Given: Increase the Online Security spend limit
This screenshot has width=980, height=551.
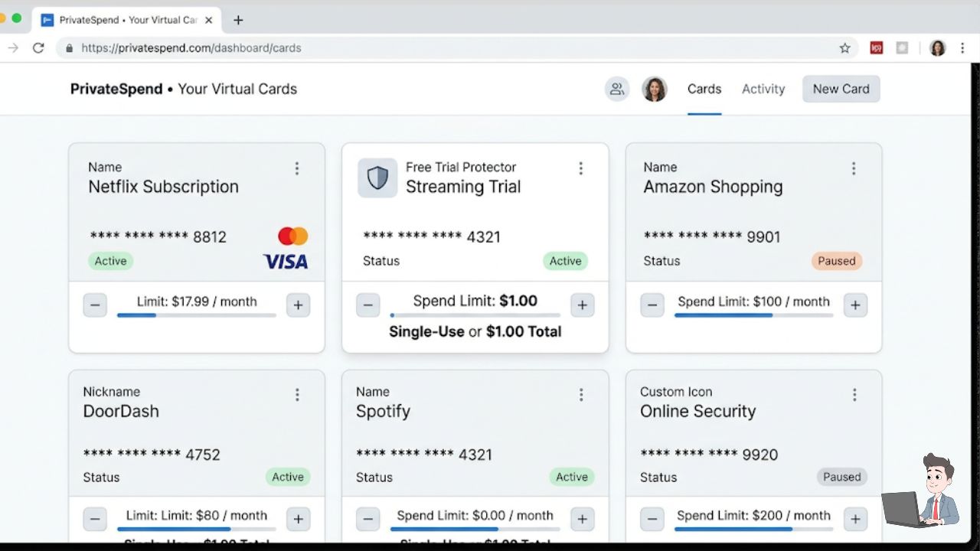Looking at the screenshot, I should pos(855,519).
